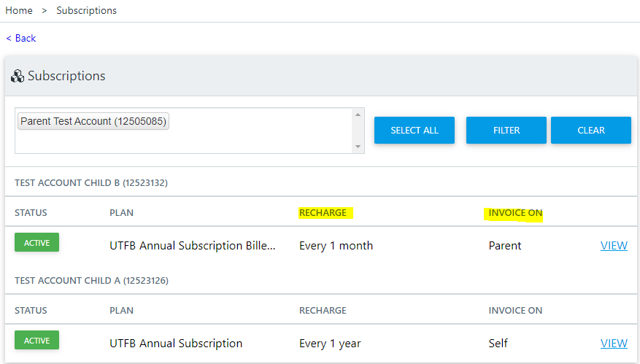This screenshot has width=640, height=364.
Task: Click Subscriptions in the breadcrumb
Action: (x=87, y=11)
